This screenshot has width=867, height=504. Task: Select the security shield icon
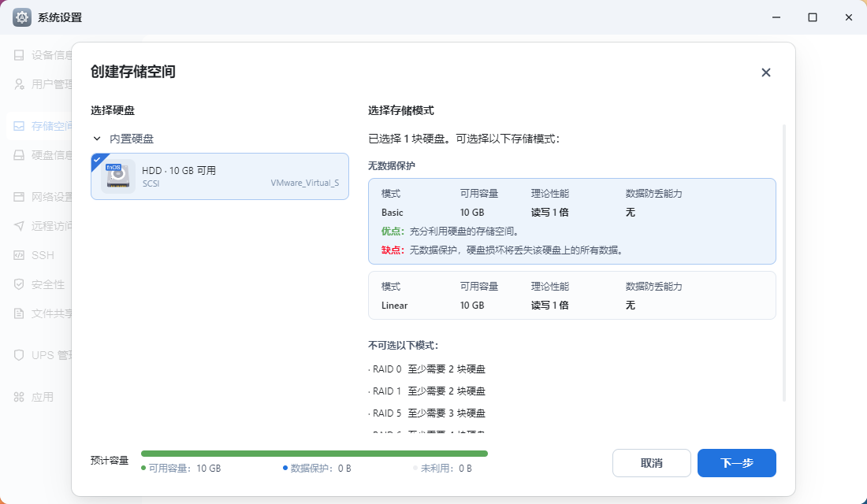(x=19, y=284)
